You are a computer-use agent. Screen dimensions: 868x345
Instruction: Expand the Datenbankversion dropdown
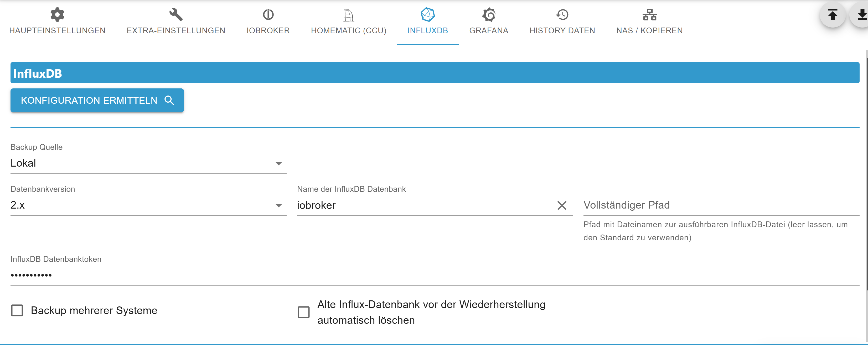pyautogui.click(x=148, y=205)
